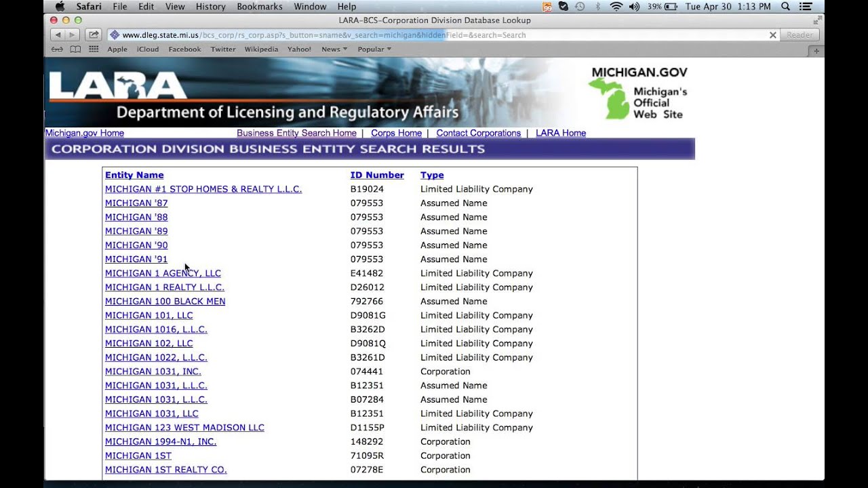Open the iCloud bookmark
The height and width of the screenshot is (488, 868).
148,49
